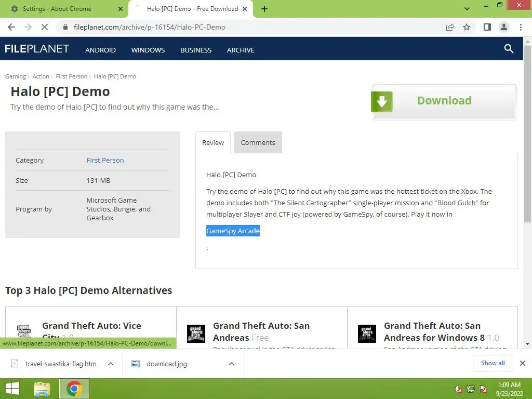Click the padlock site info icon

click(65, 27)
